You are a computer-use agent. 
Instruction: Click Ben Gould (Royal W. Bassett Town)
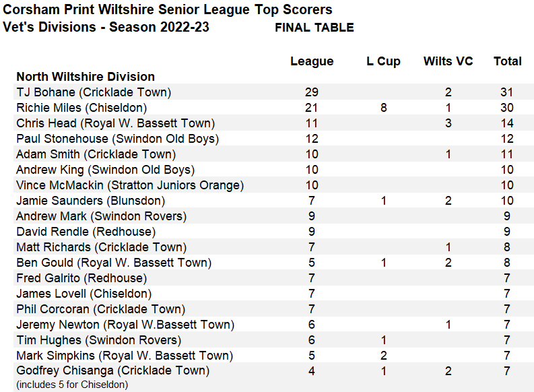click(x=114, y=263)
